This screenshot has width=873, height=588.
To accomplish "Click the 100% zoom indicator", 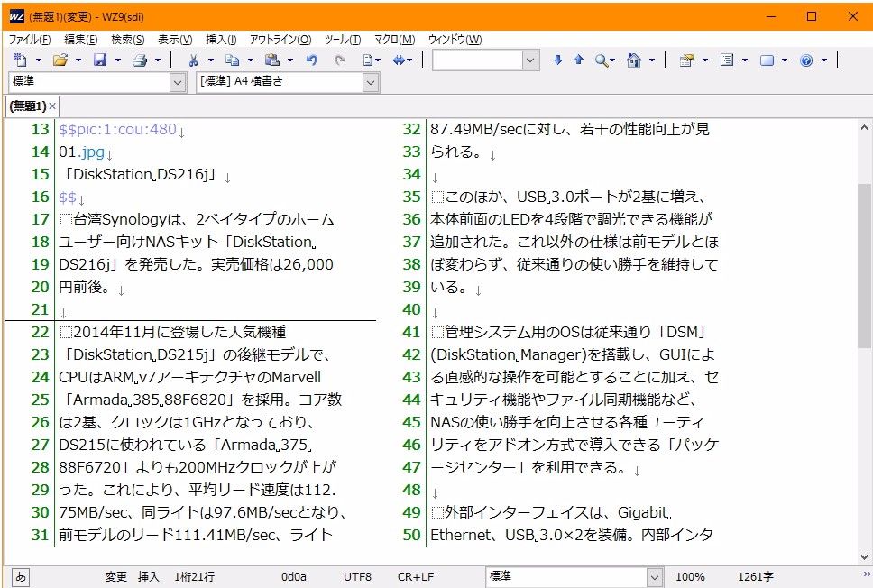I will (x=690, y=575).
